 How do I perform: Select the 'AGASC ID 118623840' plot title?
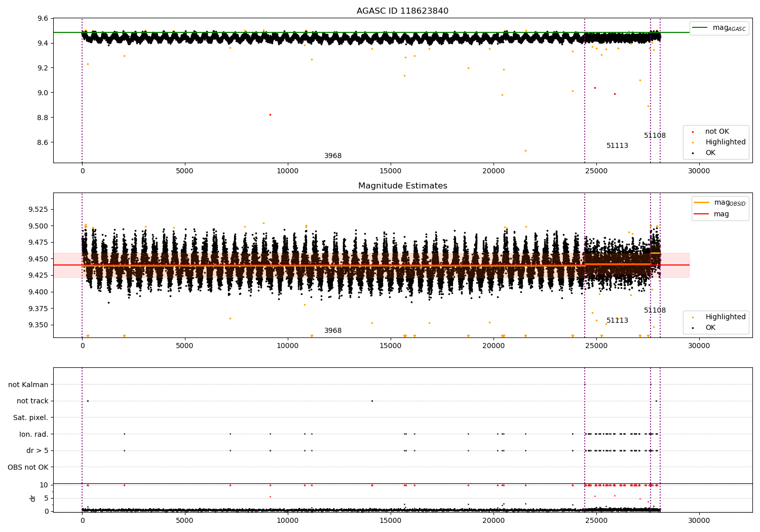coord(402,11)
